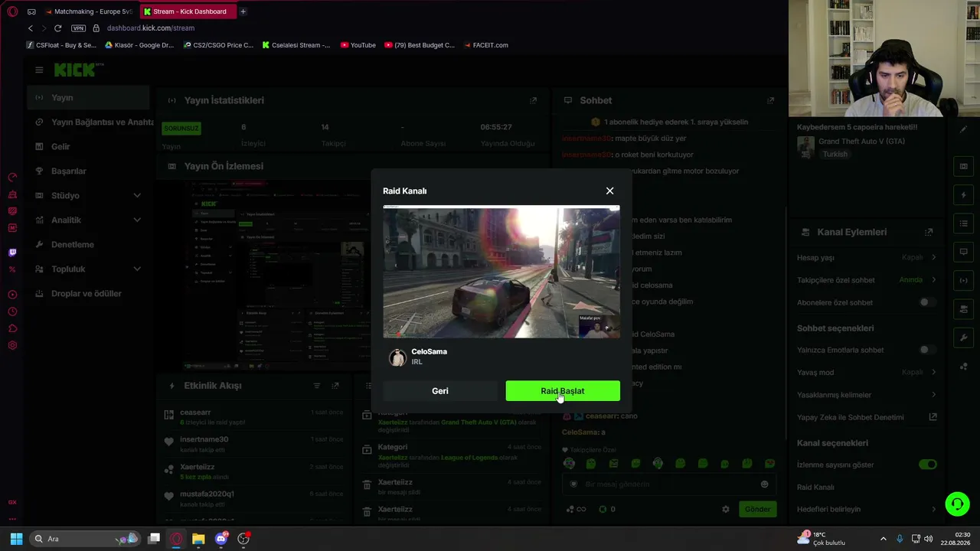This screenshot has height=551, width=980.
Task: Open chat settings gear icon
Action: coord(726,509)
